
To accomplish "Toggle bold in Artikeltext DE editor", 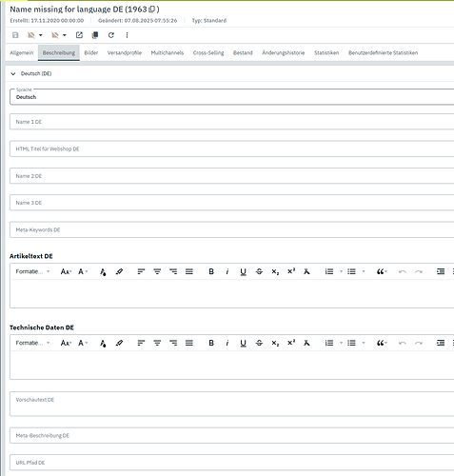I will coord(211,271).
